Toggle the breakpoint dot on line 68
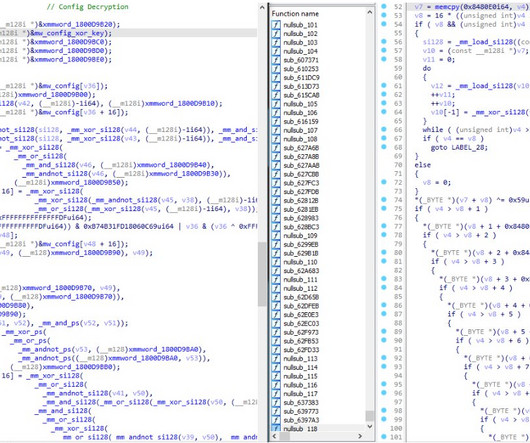 tap(384, 147)
